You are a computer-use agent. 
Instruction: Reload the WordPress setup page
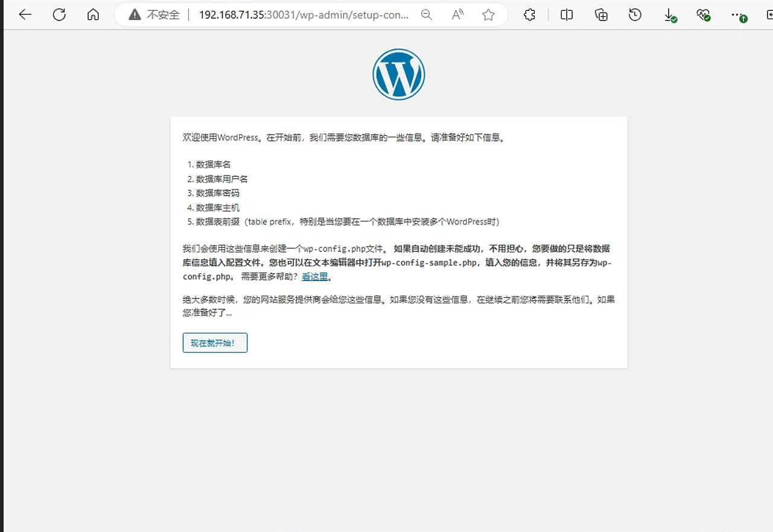pyautogui.click(x=59, y=15)
